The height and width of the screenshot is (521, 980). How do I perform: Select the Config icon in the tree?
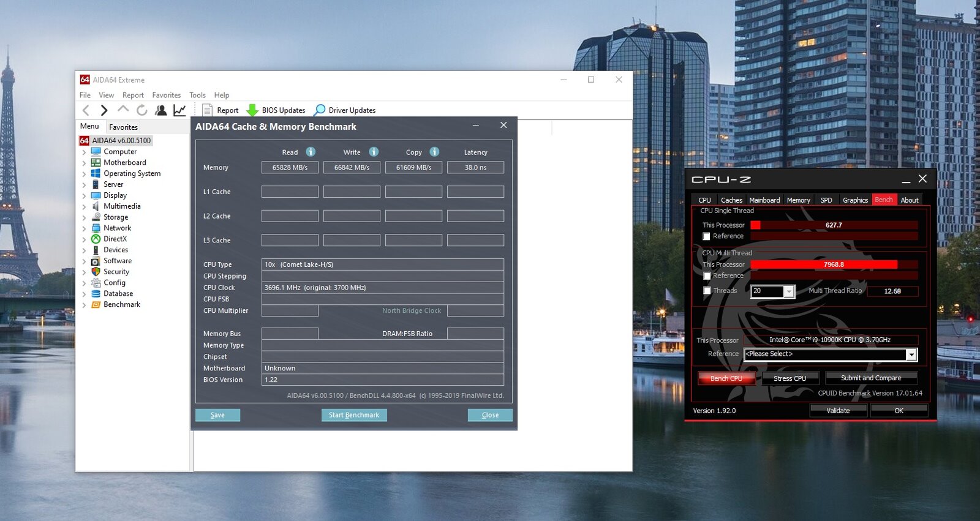[x=96, y=282]
